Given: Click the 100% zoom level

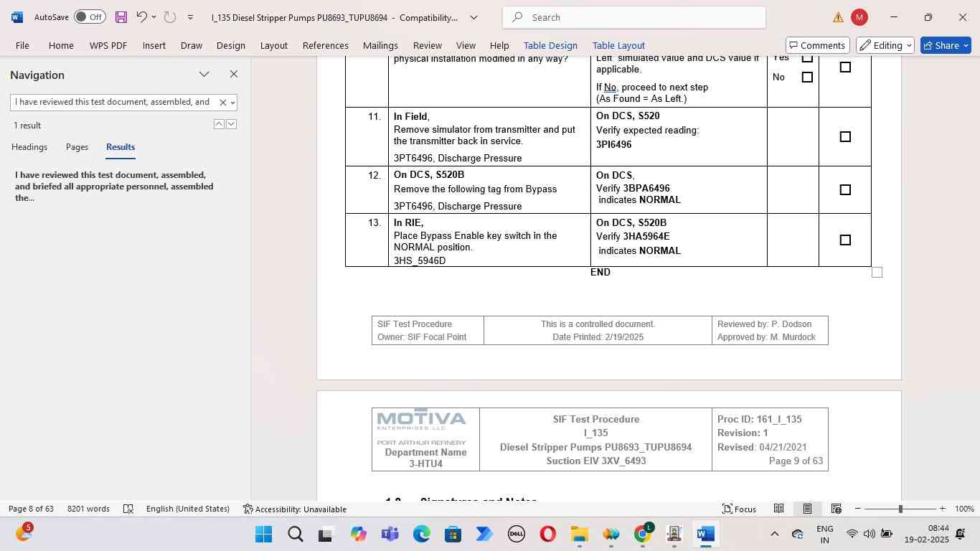Looking at the screenshot, I should click(x=964, y=509).
